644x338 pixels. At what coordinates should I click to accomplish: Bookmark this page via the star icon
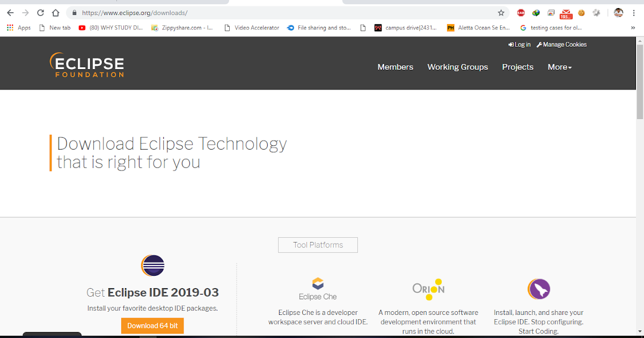click(500, 12)
